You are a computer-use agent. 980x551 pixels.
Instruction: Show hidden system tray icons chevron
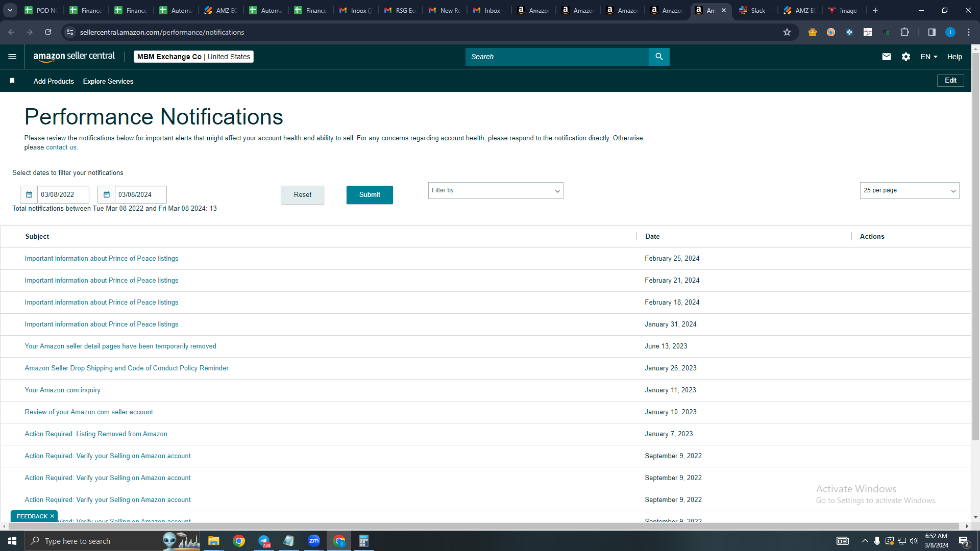tap(865, 541)
